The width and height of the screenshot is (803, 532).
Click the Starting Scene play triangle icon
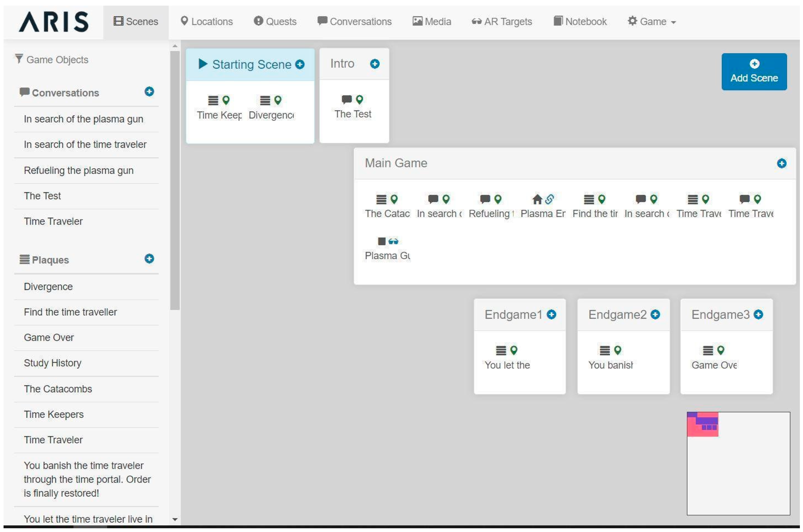(x=203, y=64)
